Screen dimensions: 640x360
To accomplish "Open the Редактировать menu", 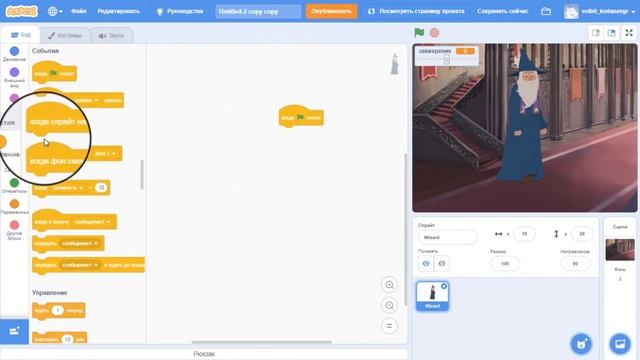I will click(x=118, y=11).
